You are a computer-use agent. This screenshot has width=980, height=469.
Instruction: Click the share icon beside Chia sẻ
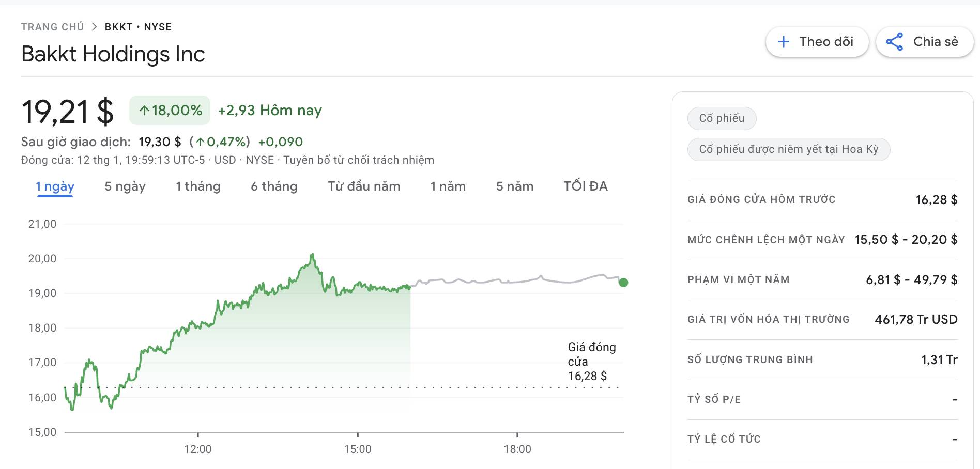click(x=894, y=42)
